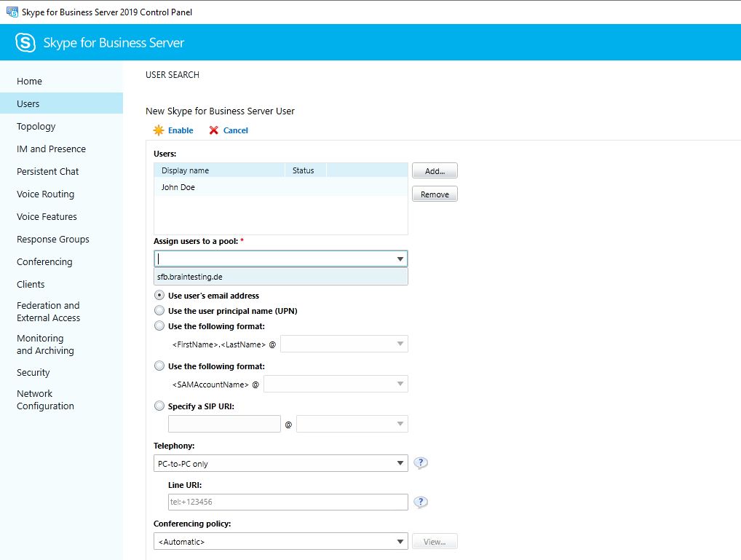This screenshot has width=741, height=560.
Task: Expand the Conferencing policy dropdown
Action: pos(400,542)
